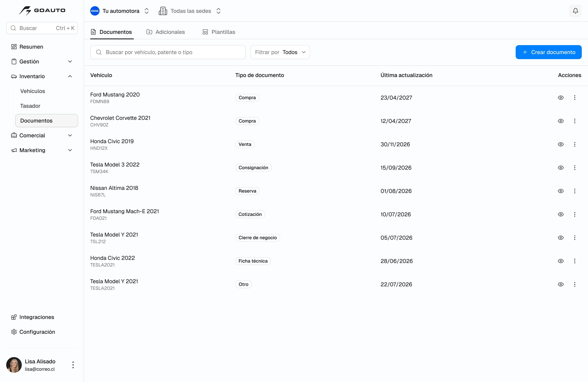Expand the Marketing menu
Screen dimensions: 588x382
[42, 150]
